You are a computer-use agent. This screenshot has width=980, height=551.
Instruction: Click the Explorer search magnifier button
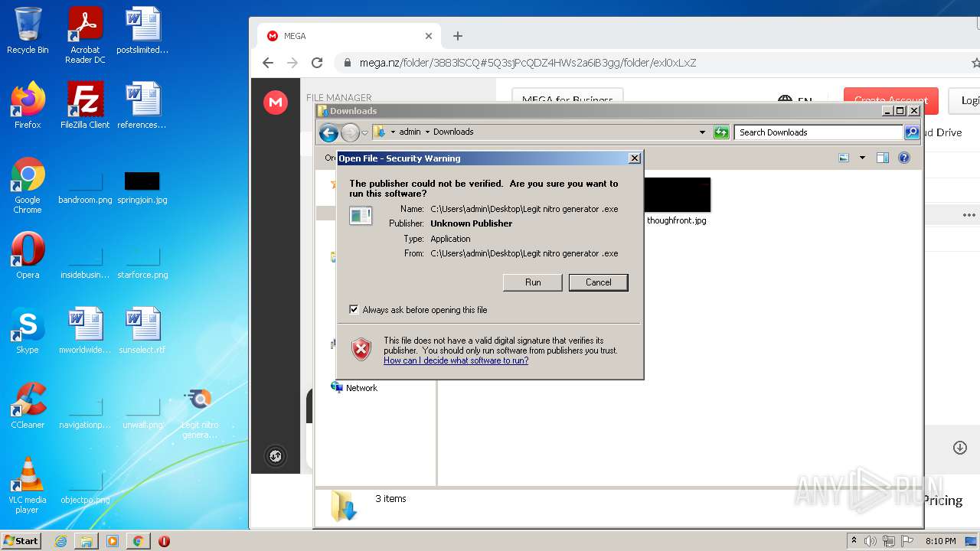click(911, 132)
